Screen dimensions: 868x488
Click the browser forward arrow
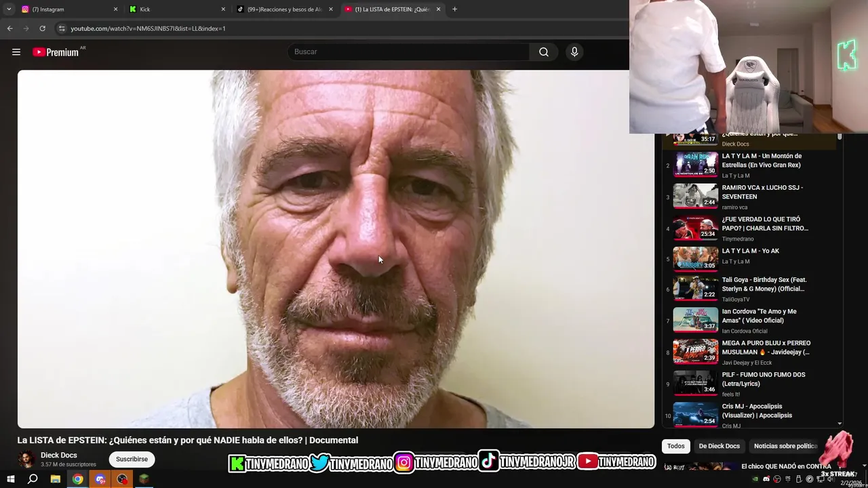[x=26, y=28]
